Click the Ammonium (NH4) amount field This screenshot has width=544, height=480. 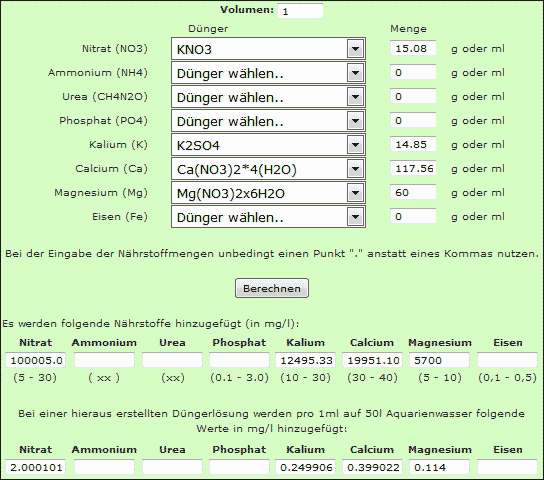pyautogui.click(x=413, y=72)
